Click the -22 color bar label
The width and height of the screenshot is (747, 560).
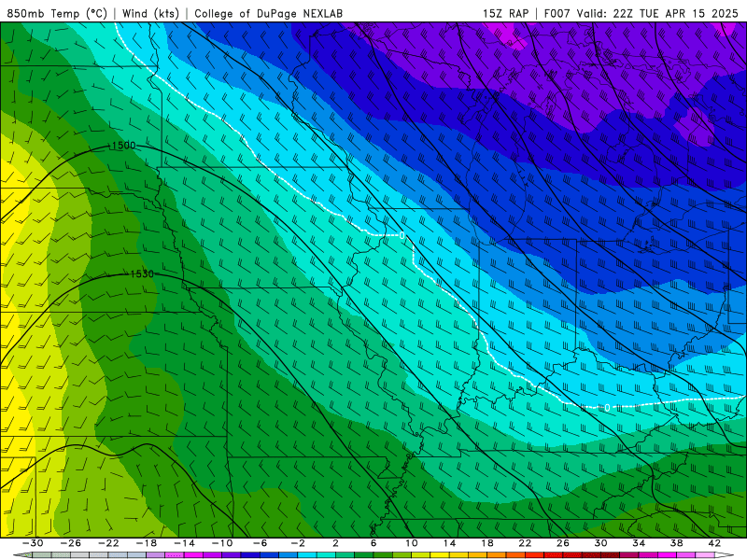[x=108, y=543]
